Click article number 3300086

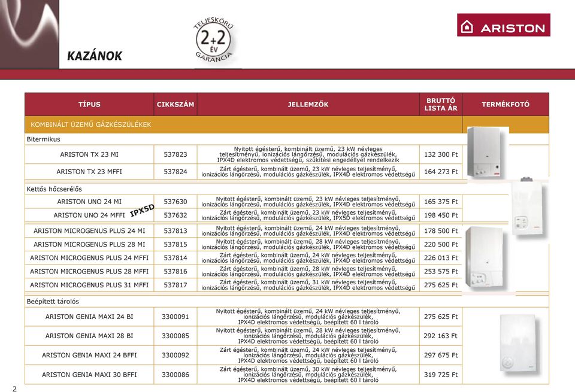click(175, 375)
